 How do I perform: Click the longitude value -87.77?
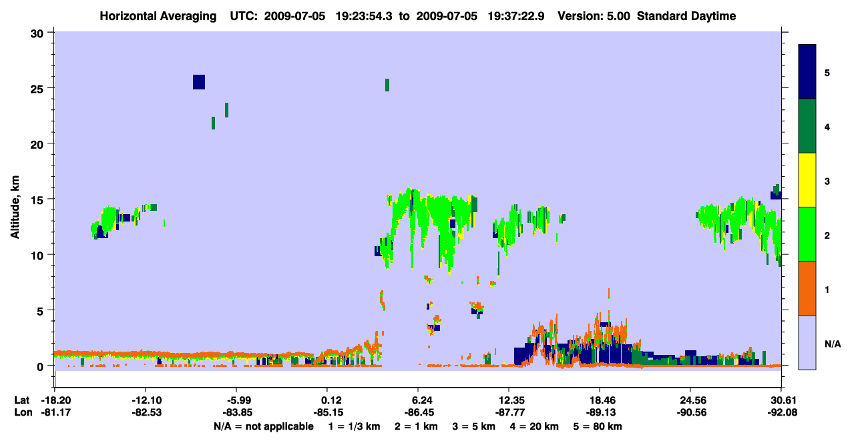(509, 413)
